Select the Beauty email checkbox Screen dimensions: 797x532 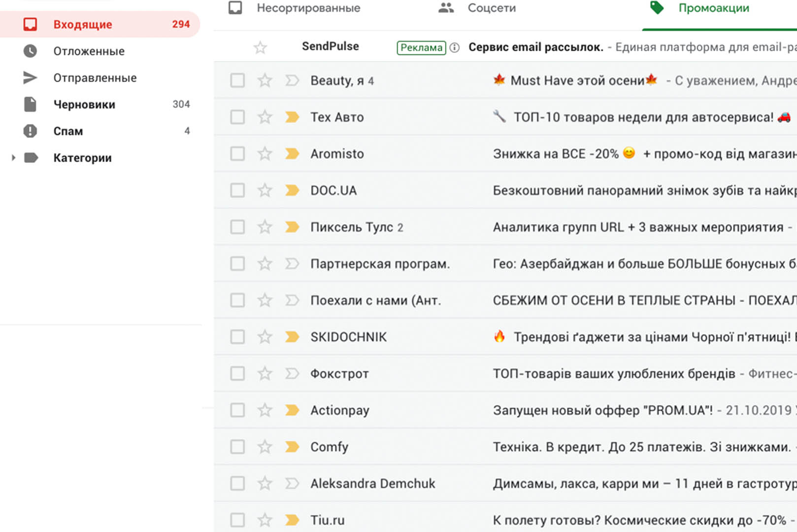(x=237, y=80)
